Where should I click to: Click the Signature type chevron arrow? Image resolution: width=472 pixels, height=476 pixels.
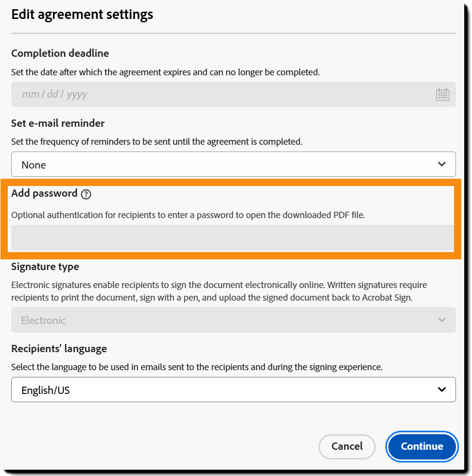pyautogui.click(x=441, y=320)
